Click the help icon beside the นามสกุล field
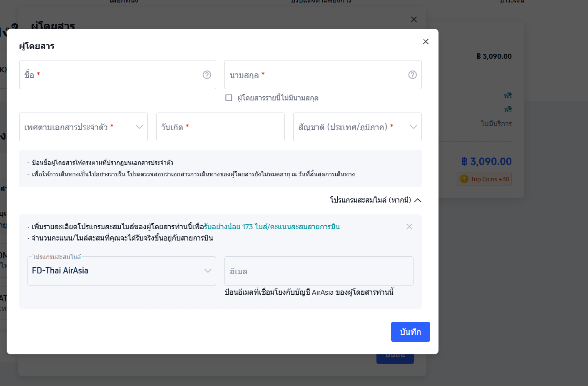This screenshot has width=588, height=386. (x=412, y=75)
